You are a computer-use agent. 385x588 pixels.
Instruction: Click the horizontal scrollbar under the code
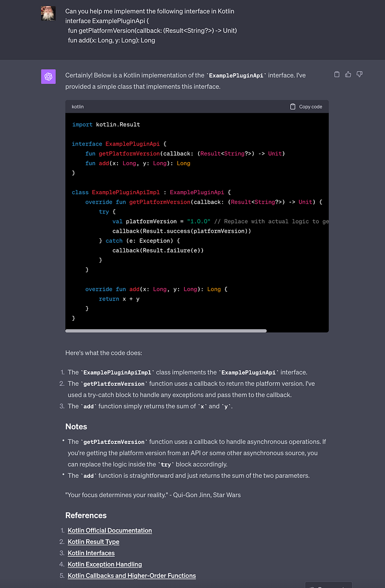click(166, 331)
